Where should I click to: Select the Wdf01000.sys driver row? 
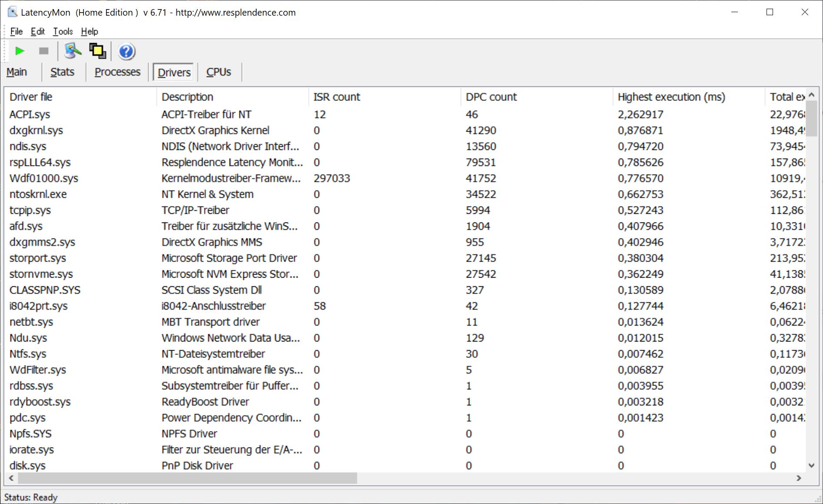pos(405,178)
